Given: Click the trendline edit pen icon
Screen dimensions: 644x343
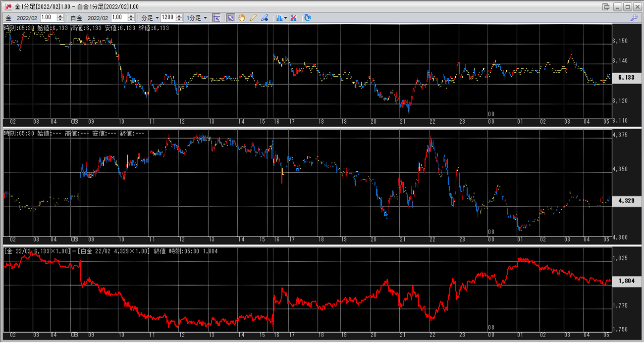Looking at the screenshot, I should coord(265,17).
